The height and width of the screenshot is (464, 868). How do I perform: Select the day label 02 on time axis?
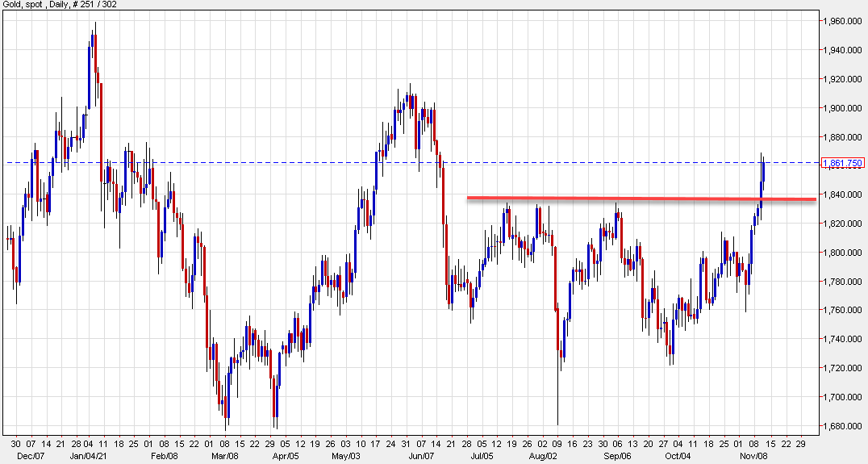point(542,444)
